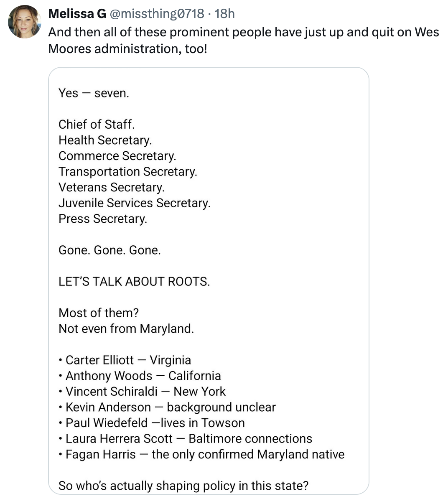Select the "Press Secretary." line
Screen dimensions: 443x504
103,219
